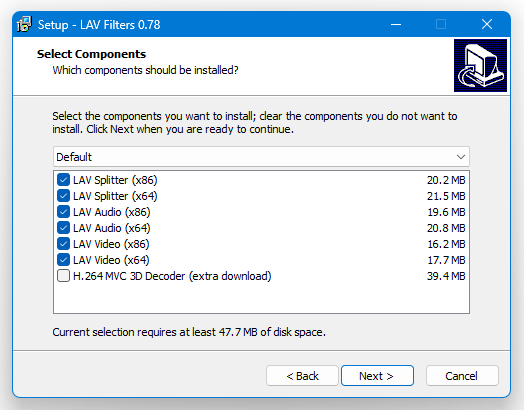Viewport: 524px width, 410px height.
Task: Click the disabled maximize window button
Action: (x=441, y=24)
